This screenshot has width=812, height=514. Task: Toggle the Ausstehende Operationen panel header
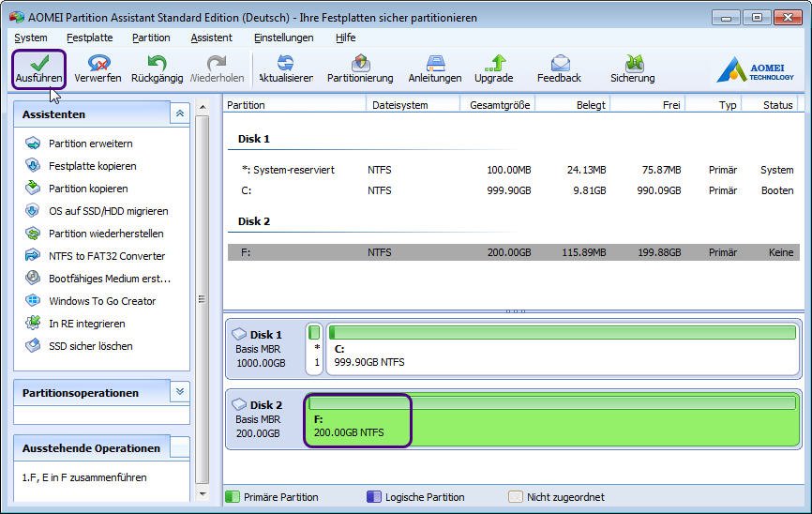tap(101, 448)
